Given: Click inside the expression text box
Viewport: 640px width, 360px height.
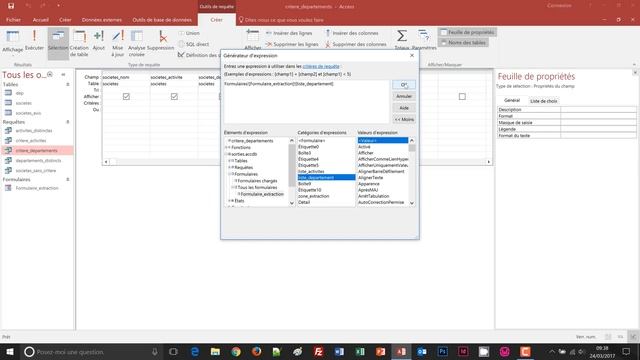Looking at the screenshot, I should (306, 102).
